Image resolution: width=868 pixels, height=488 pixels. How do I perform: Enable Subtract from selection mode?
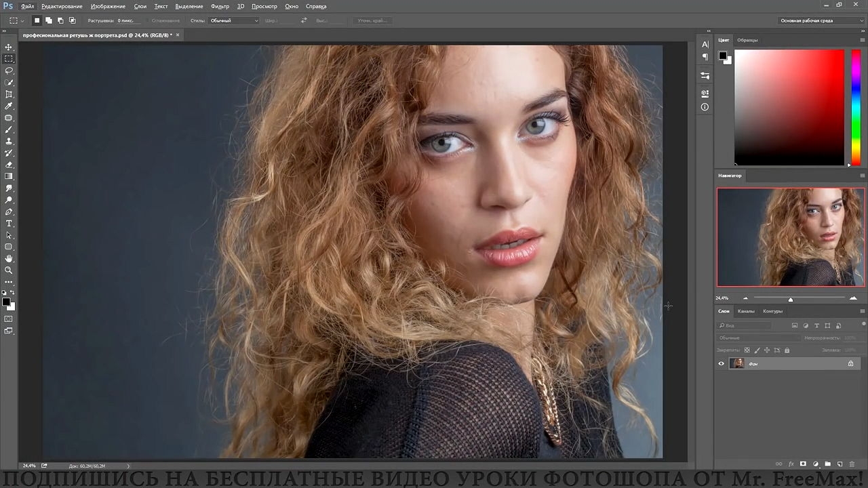[x=60, y=20]
